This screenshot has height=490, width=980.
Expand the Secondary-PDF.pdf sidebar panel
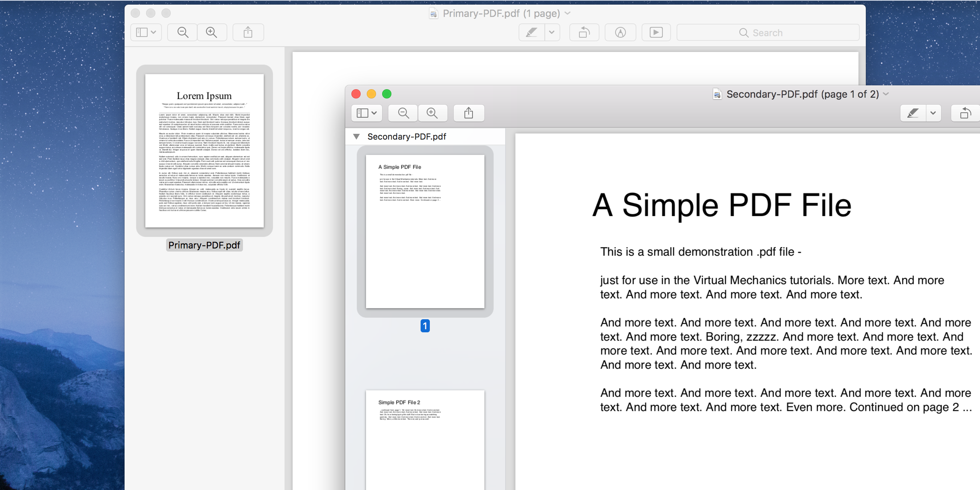[x=357, y=136]
